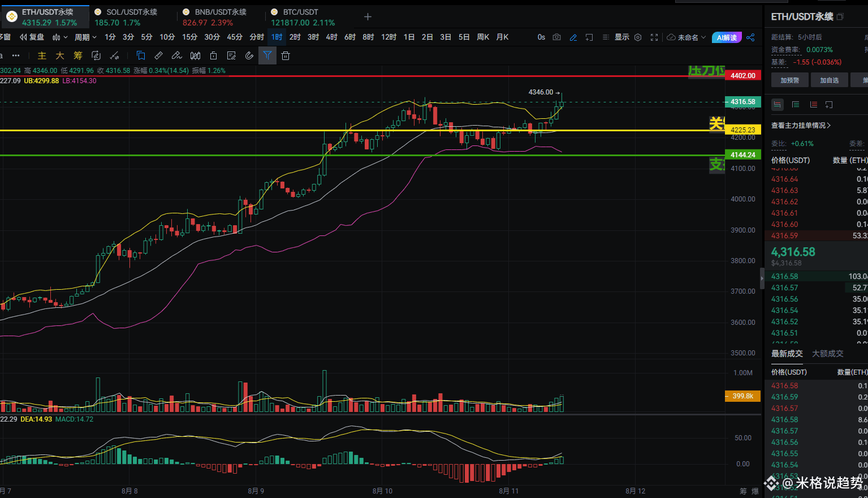Open the chart type candlestick dropdown

(x=60, y=37)
